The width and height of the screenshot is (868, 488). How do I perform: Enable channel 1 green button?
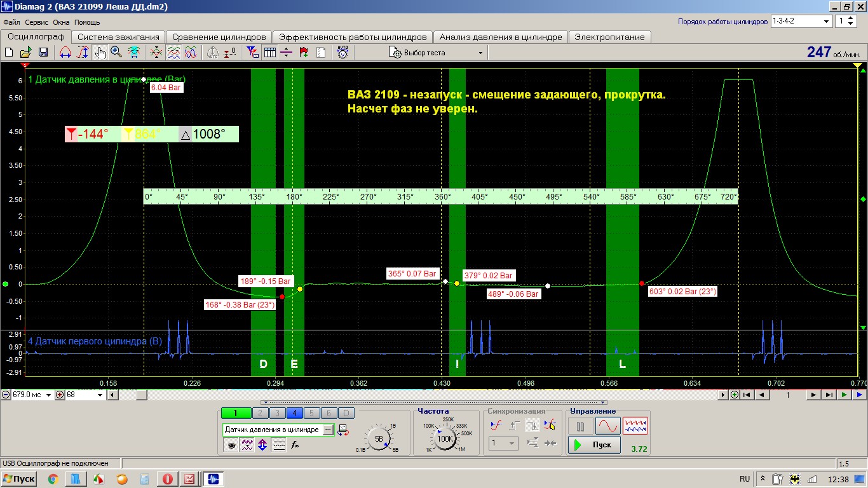coord(235,413)
